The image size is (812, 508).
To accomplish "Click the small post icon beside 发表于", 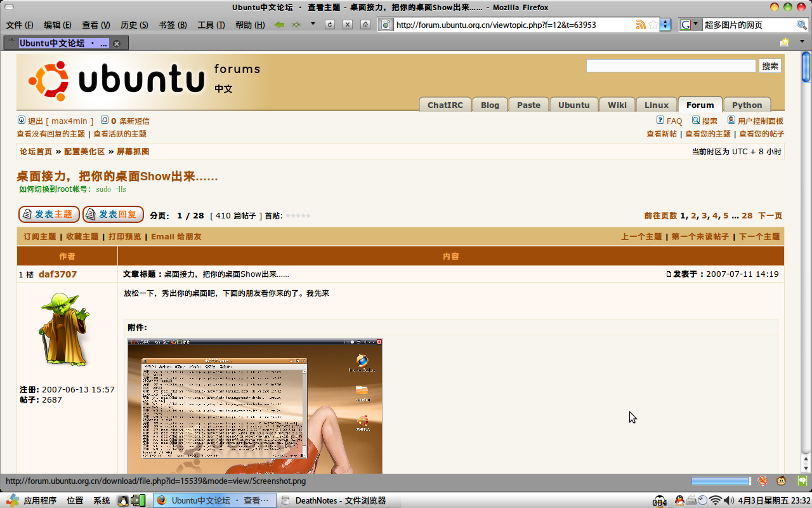I will [669, 274].
